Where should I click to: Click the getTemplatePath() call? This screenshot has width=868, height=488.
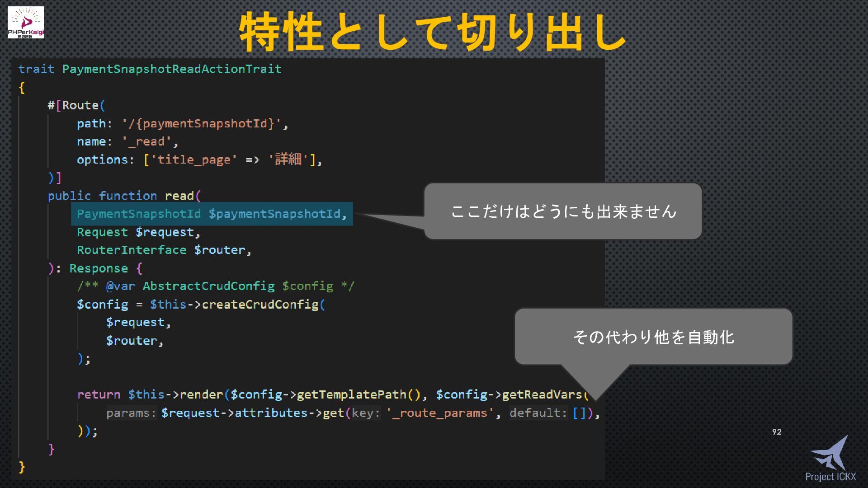coord(358,394)
